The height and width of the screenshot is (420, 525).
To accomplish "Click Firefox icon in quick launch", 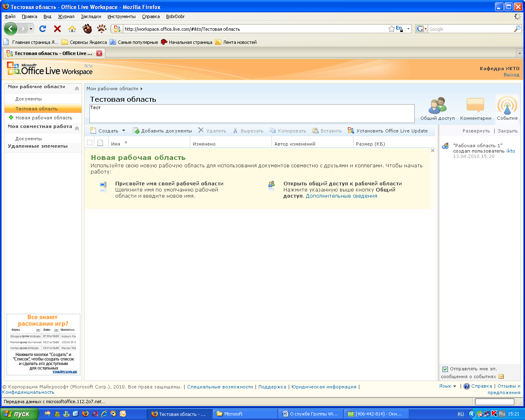I will tap(85, 414).
